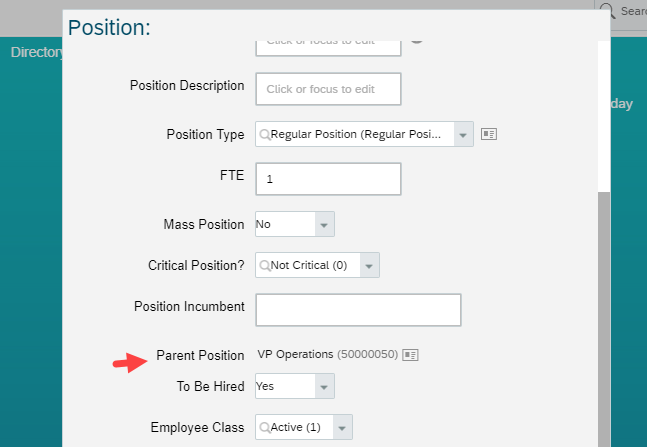This screenshot has height=447, width=647.
Task: Click the magnifier icon in the Position Type field
Action: pos(264,135)
